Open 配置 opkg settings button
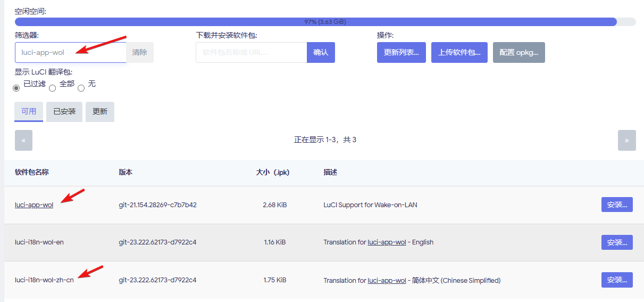644x302 pixels. click(x=519, y=53)
